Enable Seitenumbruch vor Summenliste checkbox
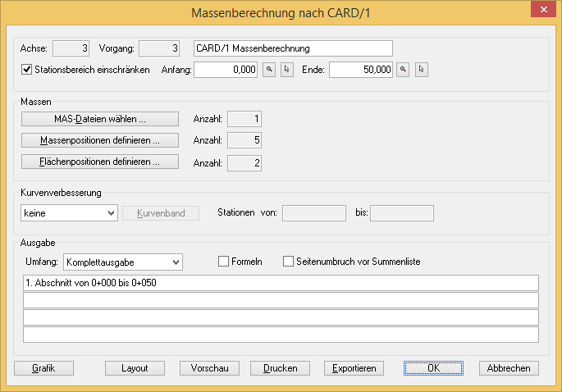 coord(288,262)
